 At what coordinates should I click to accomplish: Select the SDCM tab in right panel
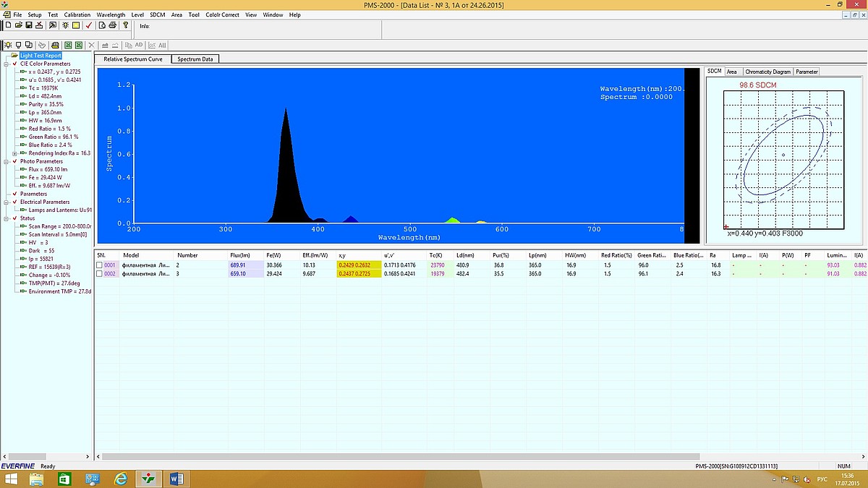pos(715,72)
